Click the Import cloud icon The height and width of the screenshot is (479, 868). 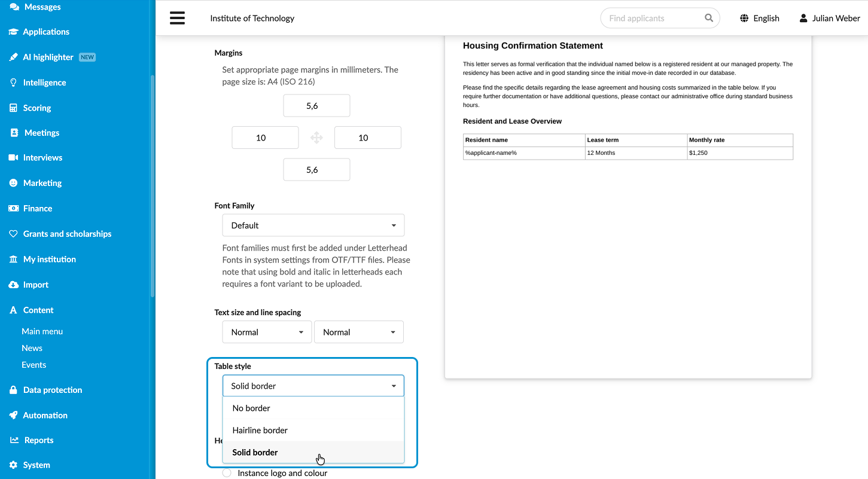[13, 285]
